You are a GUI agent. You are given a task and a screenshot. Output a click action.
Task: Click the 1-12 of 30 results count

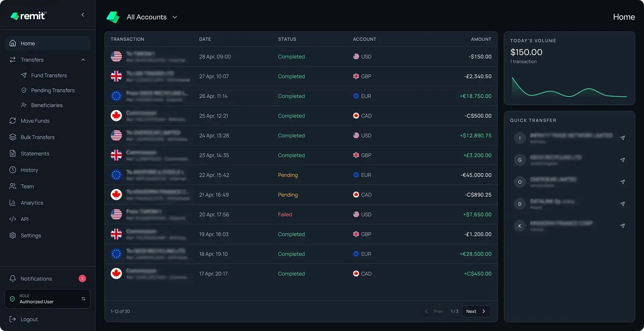(x=120, y=311)
